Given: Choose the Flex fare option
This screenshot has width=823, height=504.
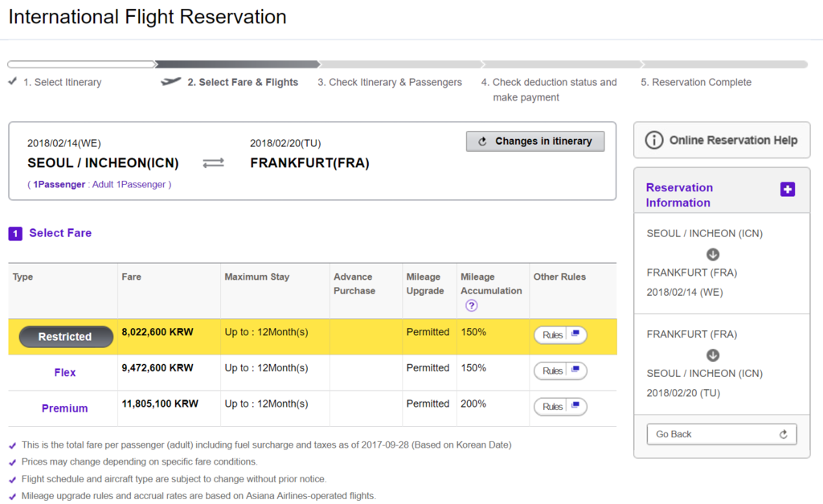Looking at the screenshot, I should click(65, 372).
